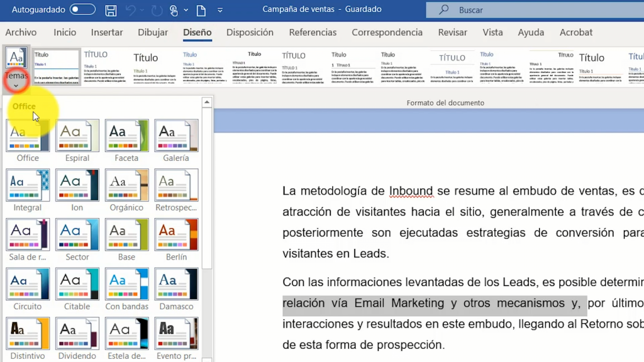The image size is (644, 362).
Task: Click the highlighted text 'relación vía Email Marketing'
Action: pyautogui.click(x=363, y=304)
